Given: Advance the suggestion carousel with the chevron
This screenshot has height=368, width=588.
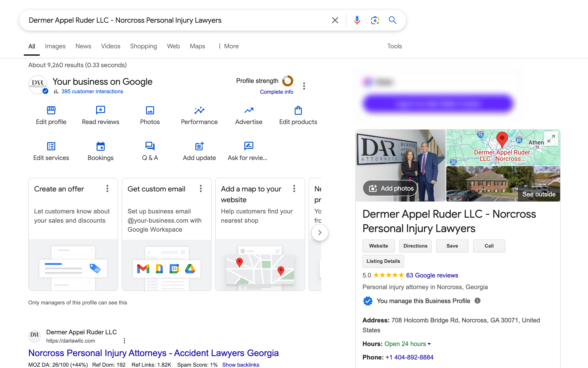Looking at the screenshot, I should (320, 233).
